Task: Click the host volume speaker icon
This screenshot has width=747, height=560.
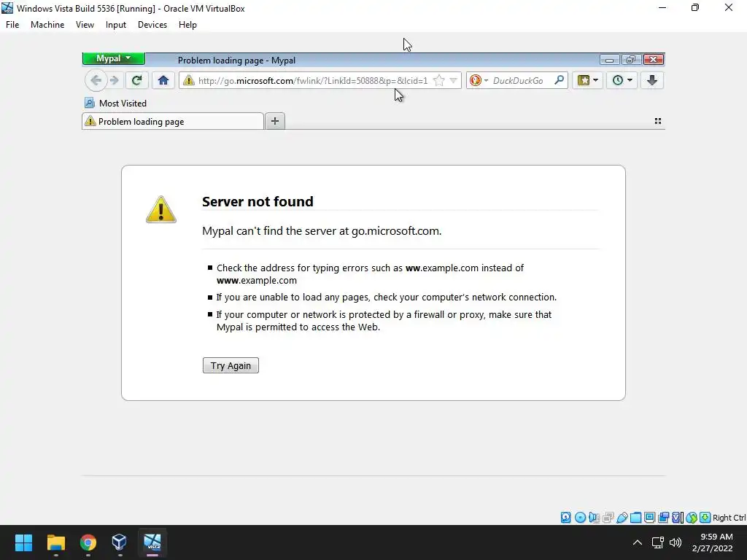Action: click(676, 542)
